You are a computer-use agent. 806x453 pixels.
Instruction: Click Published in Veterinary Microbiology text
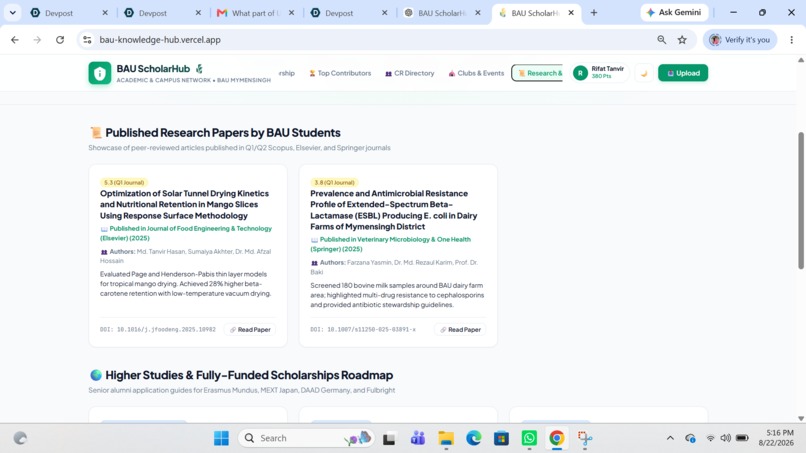[391, 244]
